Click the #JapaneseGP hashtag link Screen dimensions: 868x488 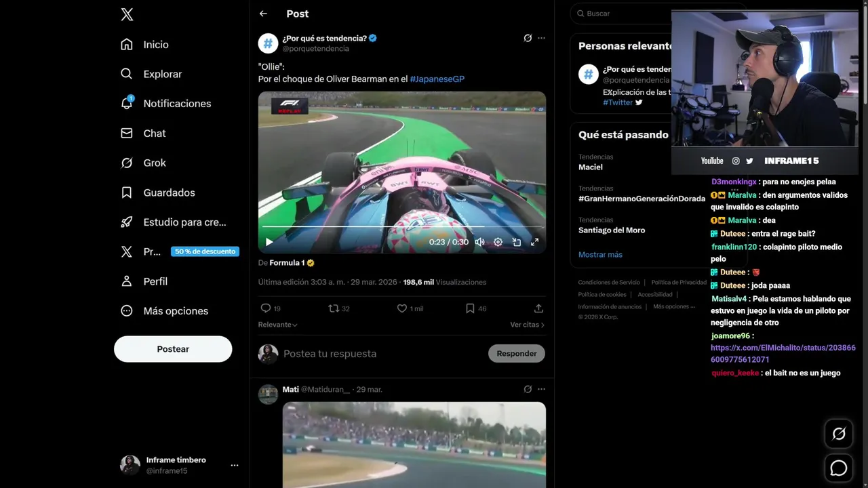[x=437, y=79]
